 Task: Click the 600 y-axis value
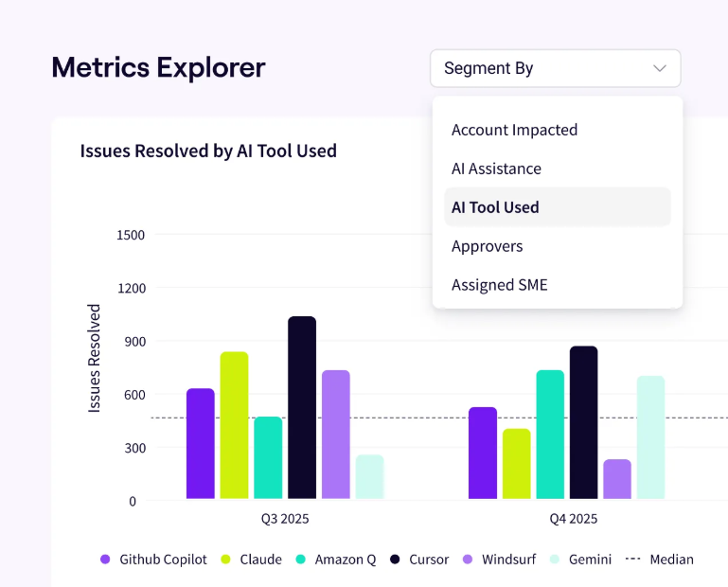point(135,395)
